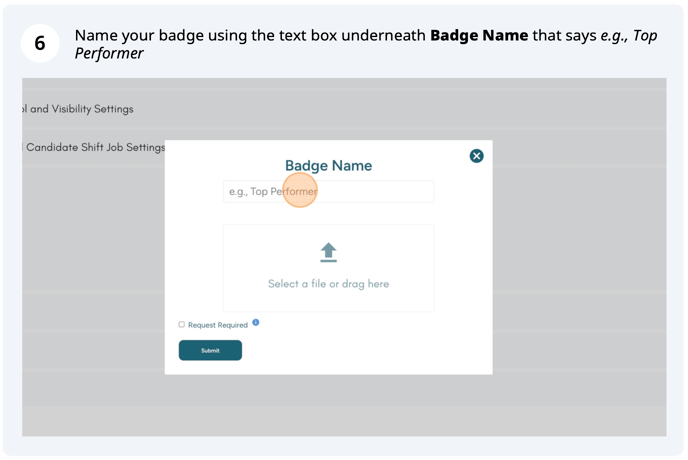
Task: Click the bottom gray row of the page
Action: tap(344, 420)
